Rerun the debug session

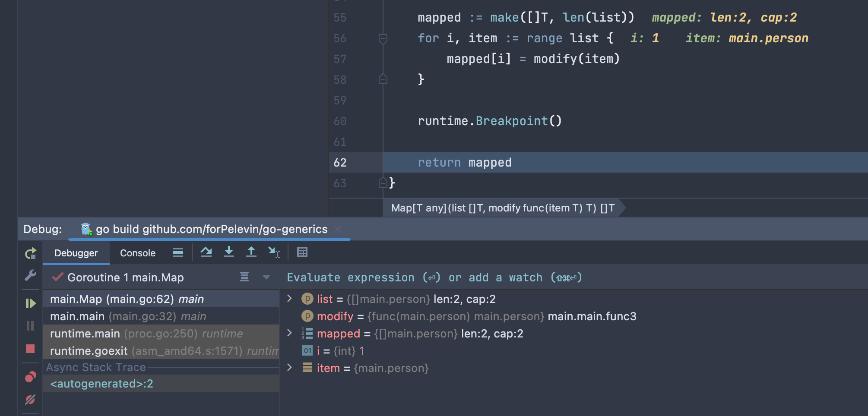(30, 253)
